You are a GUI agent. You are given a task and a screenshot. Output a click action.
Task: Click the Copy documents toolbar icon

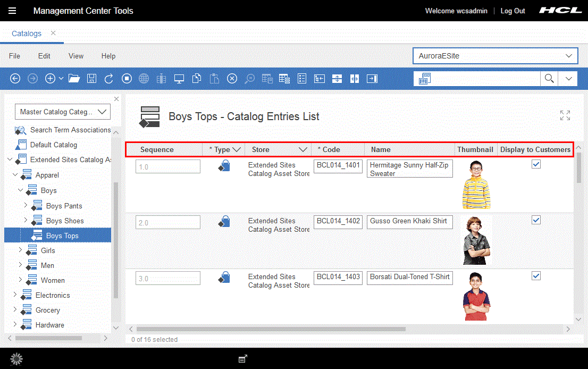click(197, 79)
